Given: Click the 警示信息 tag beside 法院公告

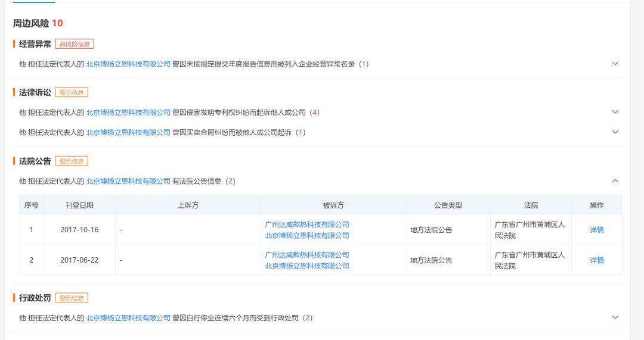Looking at the screenshot, I should click(72, 161).
